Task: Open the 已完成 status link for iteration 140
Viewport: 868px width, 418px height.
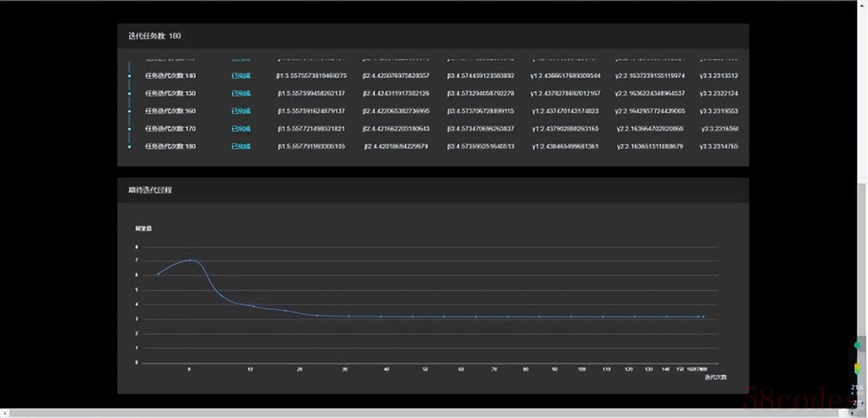Action: [241, 76]
